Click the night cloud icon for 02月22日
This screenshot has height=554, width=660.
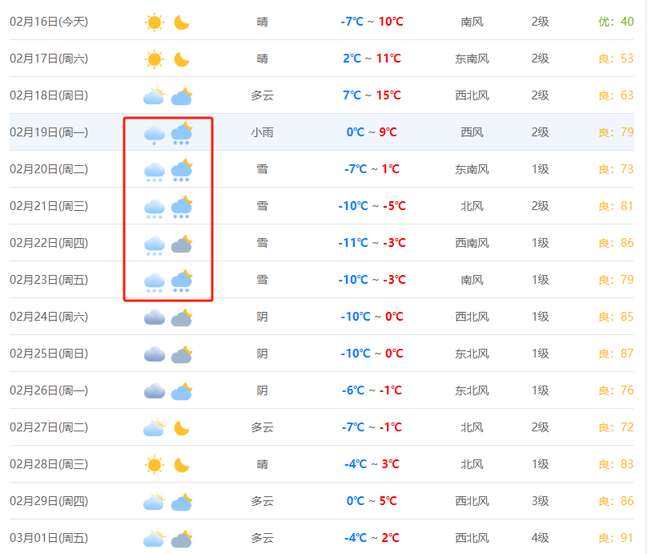coord(182,244)
